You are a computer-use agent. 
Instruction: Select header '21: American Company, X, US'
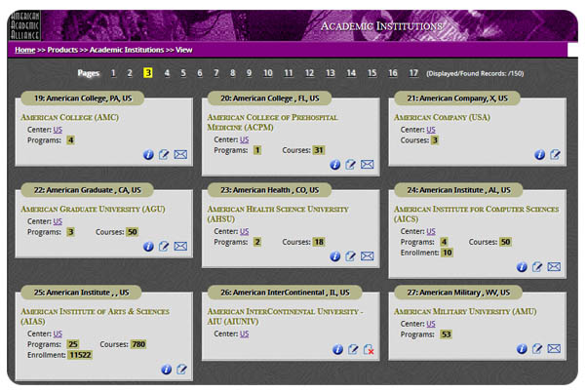pos(457,98)
